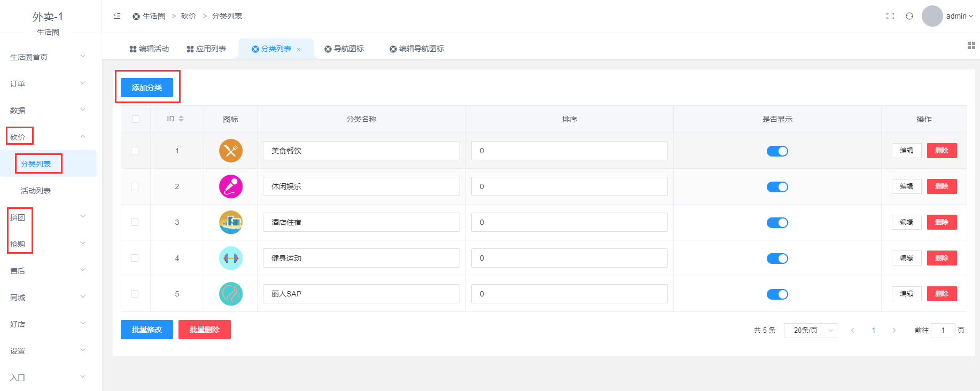The height and width of the screenshot is (391, 980).
Task: Go to previous page arrow
Action: coord(853,330)
